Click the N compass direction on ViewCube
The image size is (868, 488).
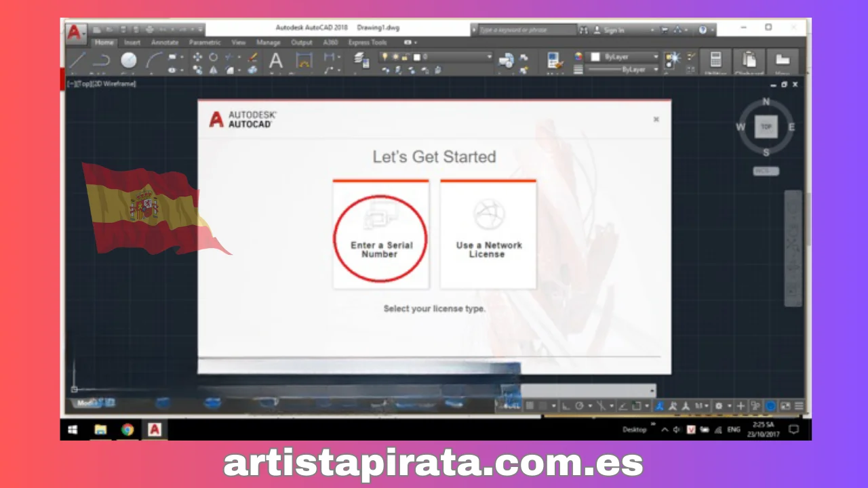[766, 102]
